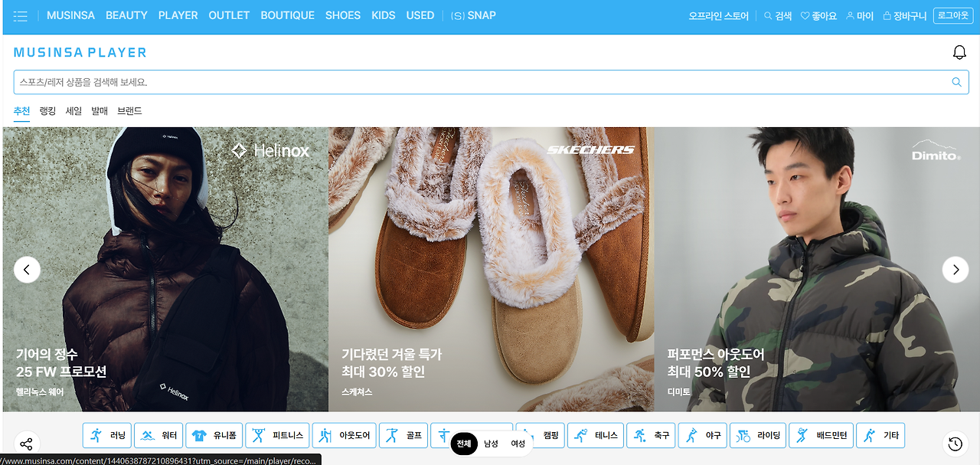Open BOUTIQUE in top navigation

(x=287, y=15)
